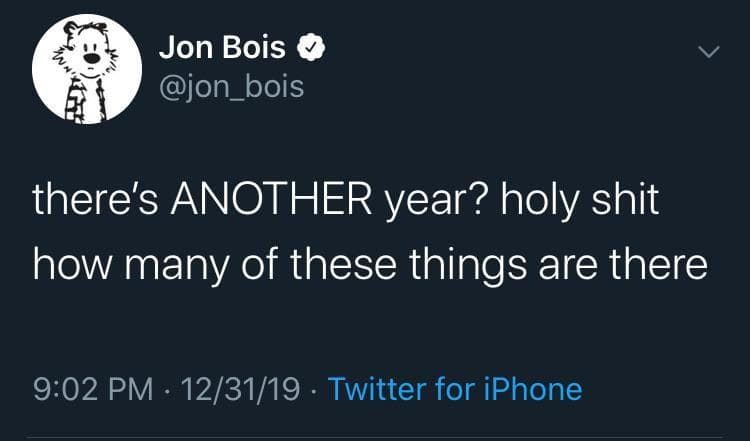750x441 pixels.
Task: Click the Jon Bois display name
Action: click(x=221, y=47)
